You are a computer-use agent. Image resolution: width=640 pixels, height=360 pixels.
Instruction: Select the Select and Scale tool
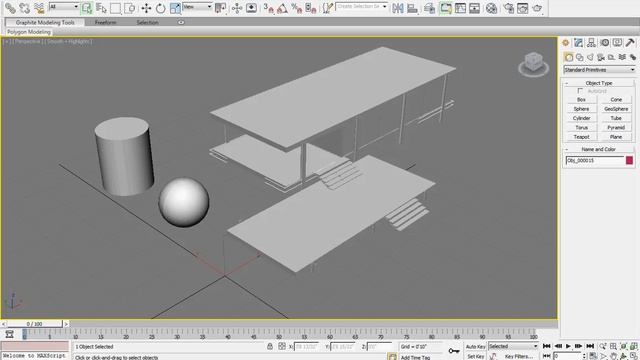(175, 8)
